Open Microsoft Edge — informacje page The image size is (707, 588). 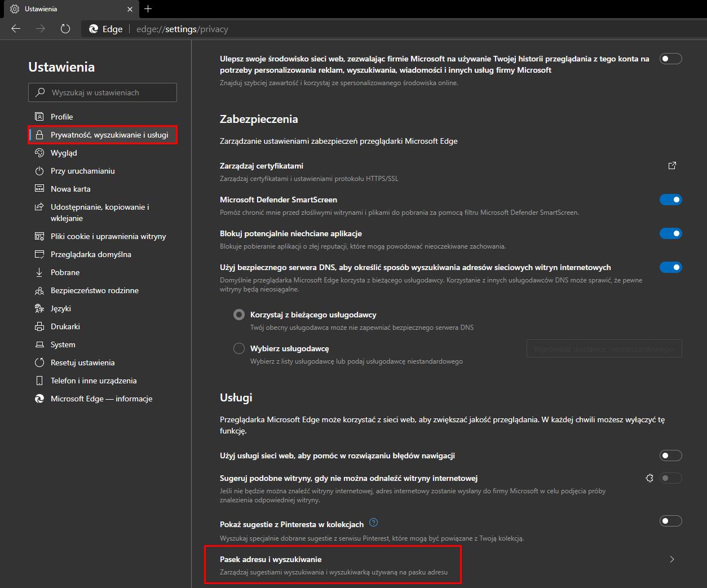pyautogui.click(x=103, y=399)
